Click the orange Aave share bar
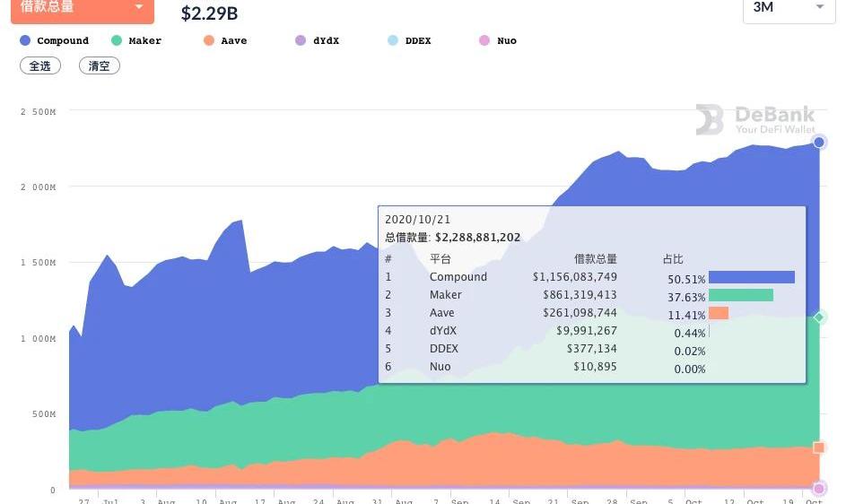Image resolution: width=846 pixels, height=504 pixels. (719, 313)
